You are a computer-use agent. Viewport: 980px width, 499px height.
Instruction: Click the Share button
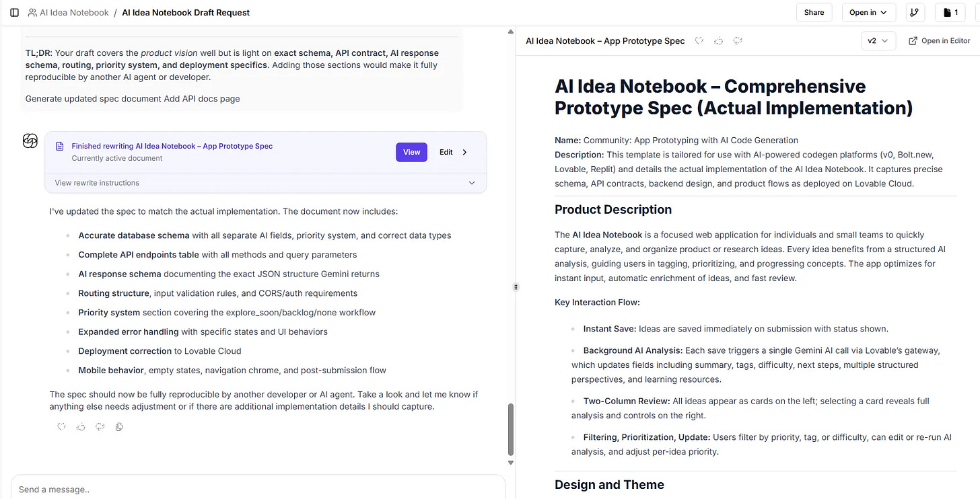click(814, 12)
